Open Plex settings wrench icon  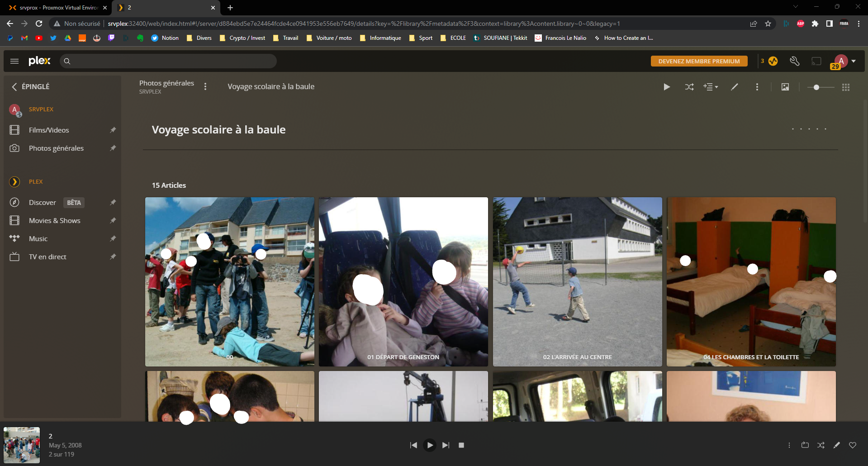click(x=795, y=61)
